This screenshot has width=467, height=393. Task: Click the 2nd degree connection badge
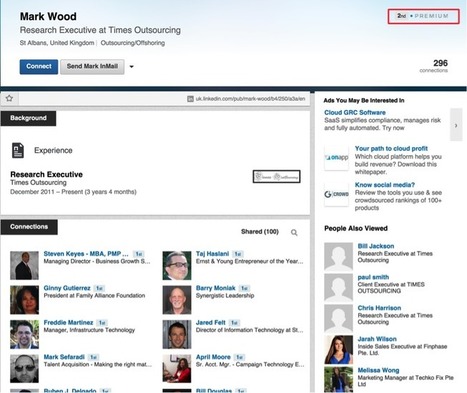pos(402,16)
